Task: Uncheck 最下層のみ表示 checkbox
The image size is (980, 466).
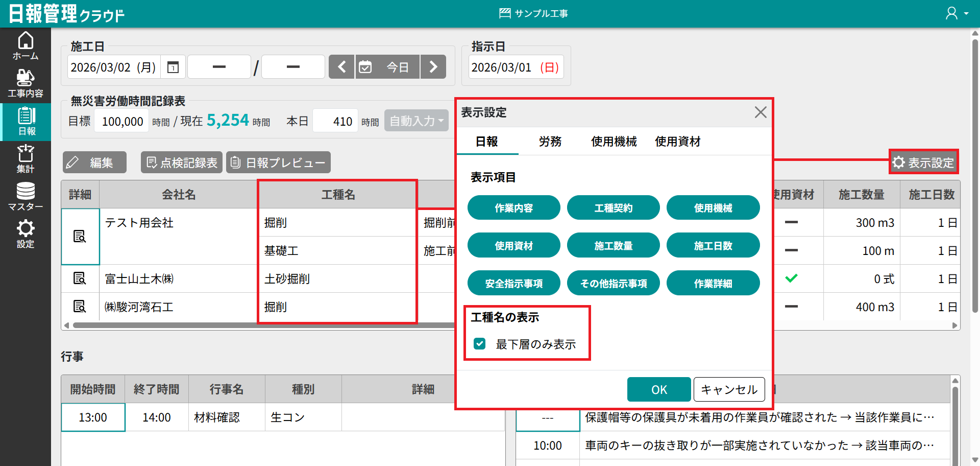Action: (x=479, y=344)
